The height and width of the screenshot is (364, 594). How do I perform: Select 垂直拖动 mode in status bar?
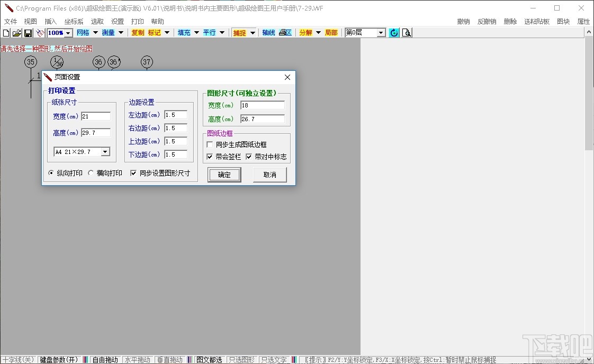(x=169, y=360)
